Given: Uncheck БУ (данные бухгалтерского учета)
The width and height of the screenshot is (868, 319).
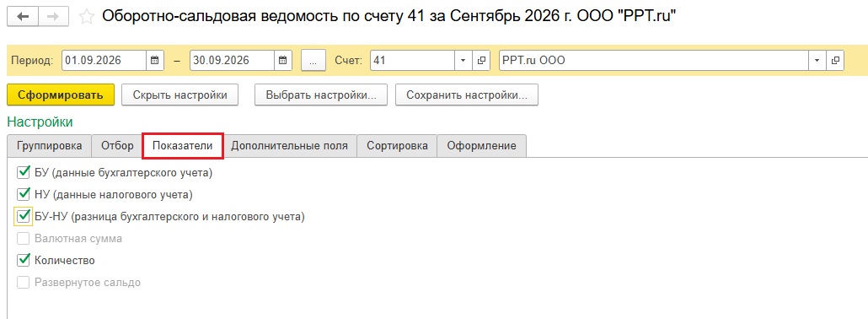Looking at the screenshot, I should click(24, 173).
